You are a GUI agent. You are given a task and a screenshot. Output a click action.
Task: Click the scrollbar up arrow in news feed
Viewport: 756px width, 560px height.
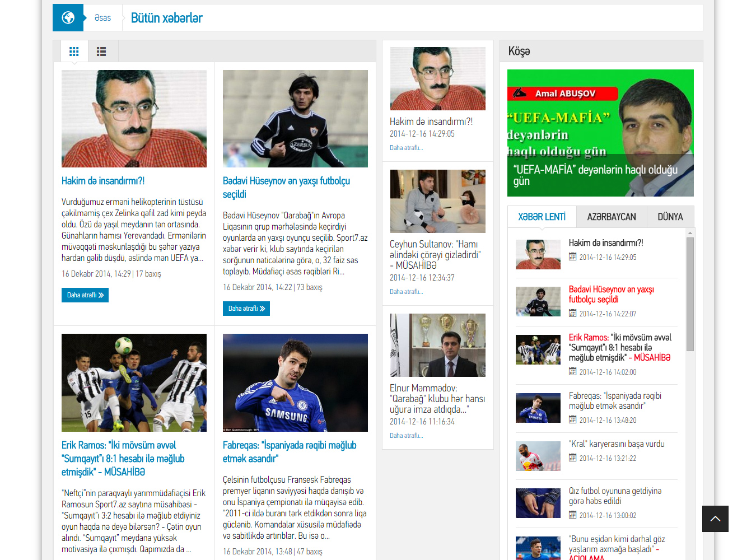point(690,233)
